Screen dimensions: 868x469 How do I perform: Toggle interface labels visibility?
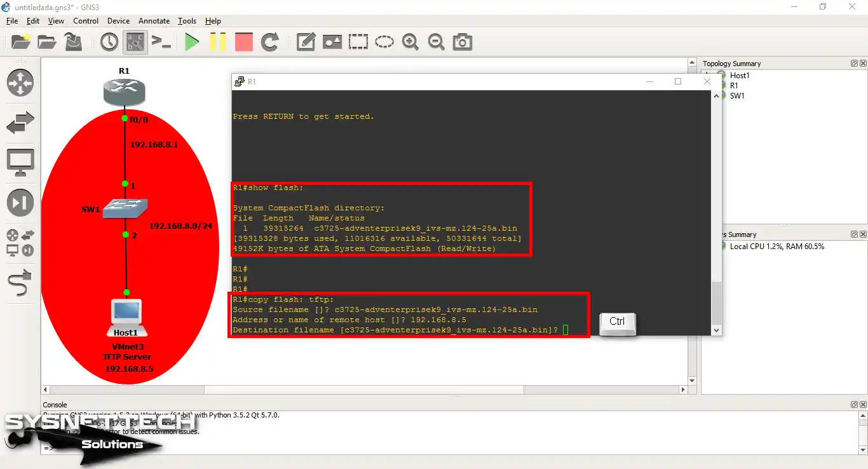coord(134,42)
